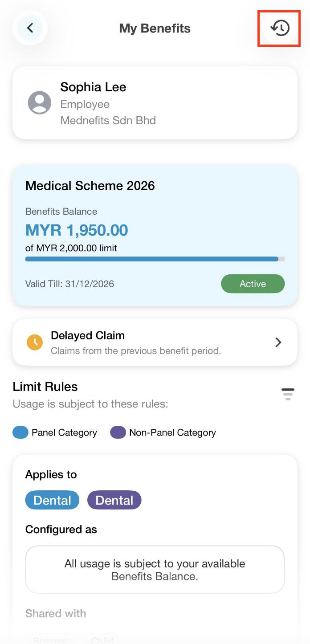Tap the green Active status badge
This screenshot has width=310, height=644.
coord(253,284)
